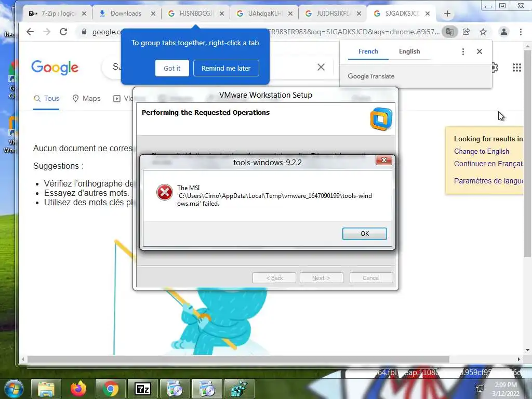Click the site lock icon in the address bar

click(84, 32)
